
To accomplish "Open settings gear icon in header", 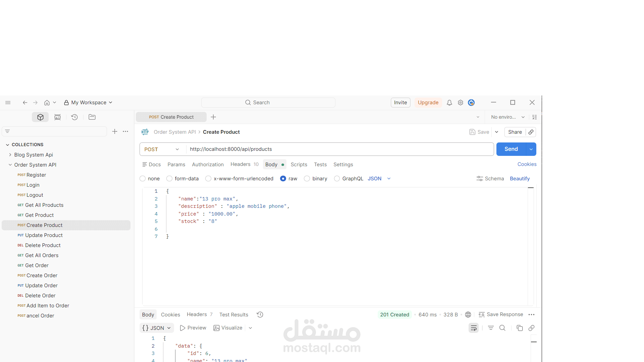I will tap(461, 103).
